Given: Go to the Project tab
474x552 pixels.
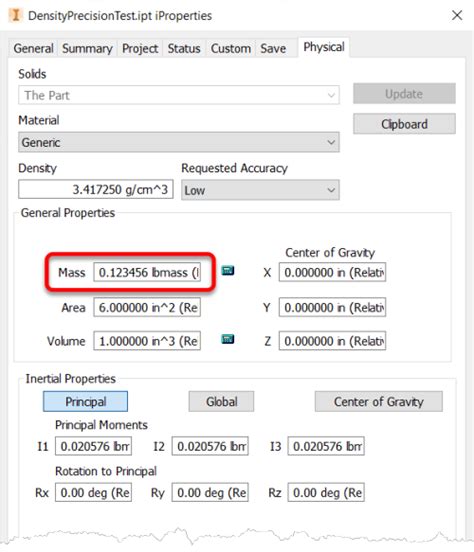Looking at the screenshot, I should [x=140, y=48].
